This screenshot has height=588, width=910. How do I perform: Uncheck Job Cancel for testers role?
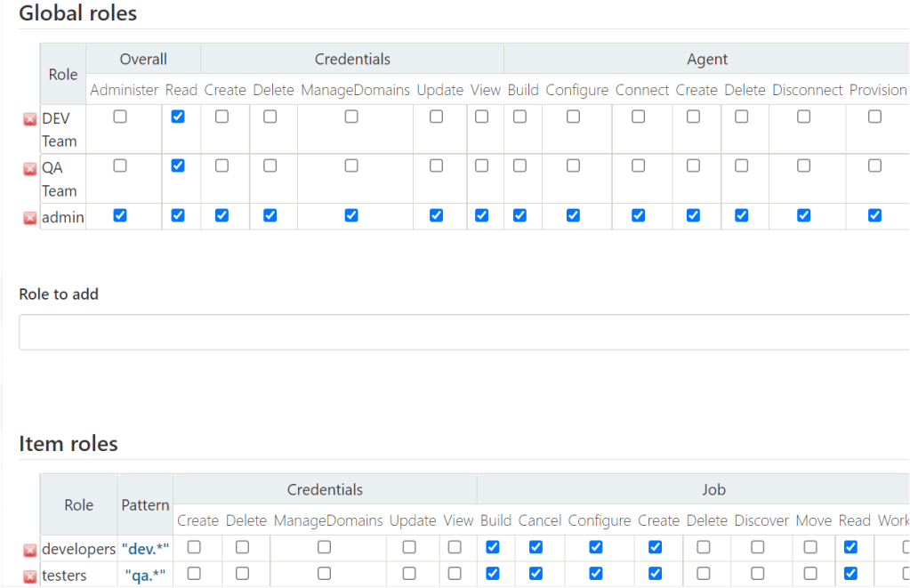(536, 574)
